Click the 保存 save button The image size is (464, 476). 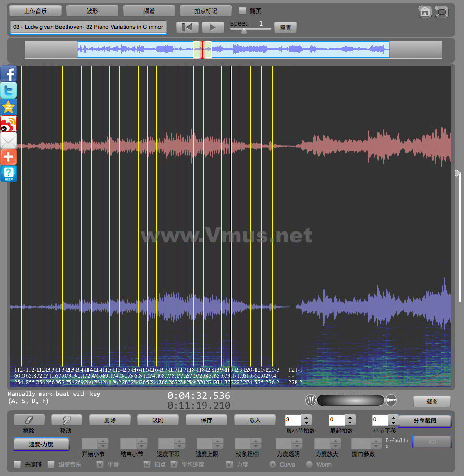206,420
